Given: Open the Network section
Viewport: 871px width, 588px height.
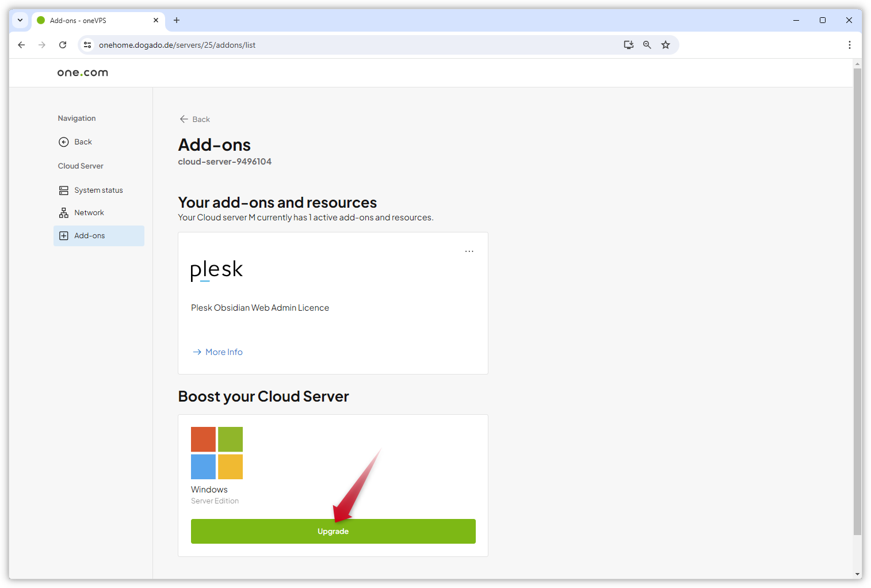Looking at the screenshot, I should coord(89,212).
